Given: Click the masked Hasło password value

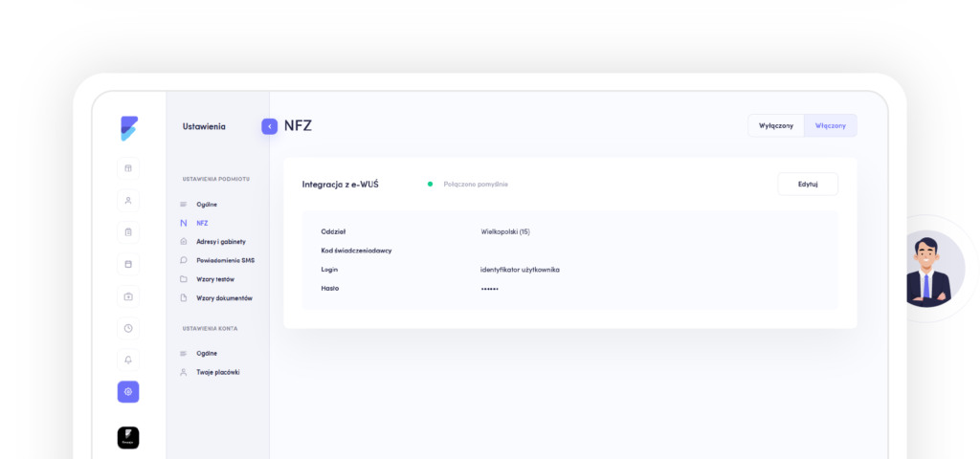Looking at the screenshot, I should (489, 289).
